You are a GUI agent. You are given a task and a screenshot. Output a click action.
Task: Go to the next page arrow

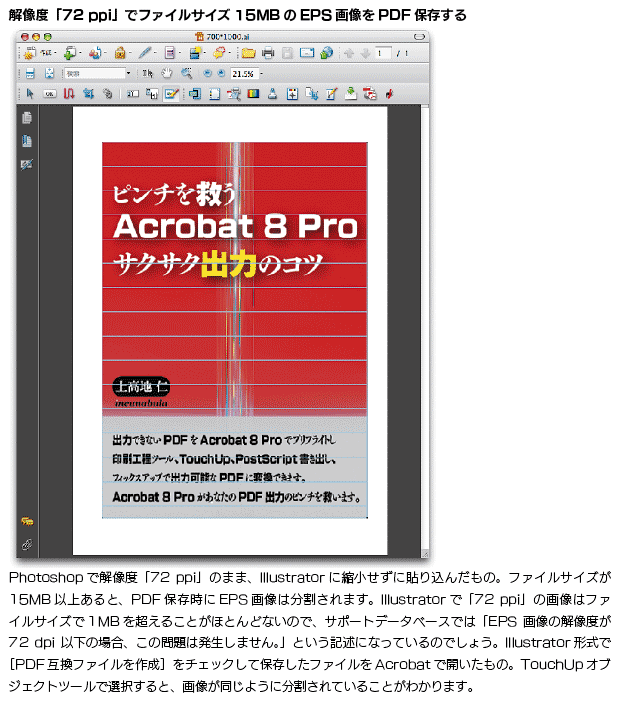pyautogui.click(x=365, y=53)
